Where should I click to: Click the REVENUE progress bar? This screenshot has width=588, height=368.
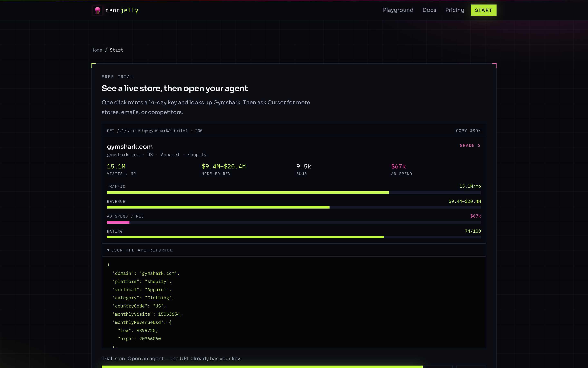(294, 207)
